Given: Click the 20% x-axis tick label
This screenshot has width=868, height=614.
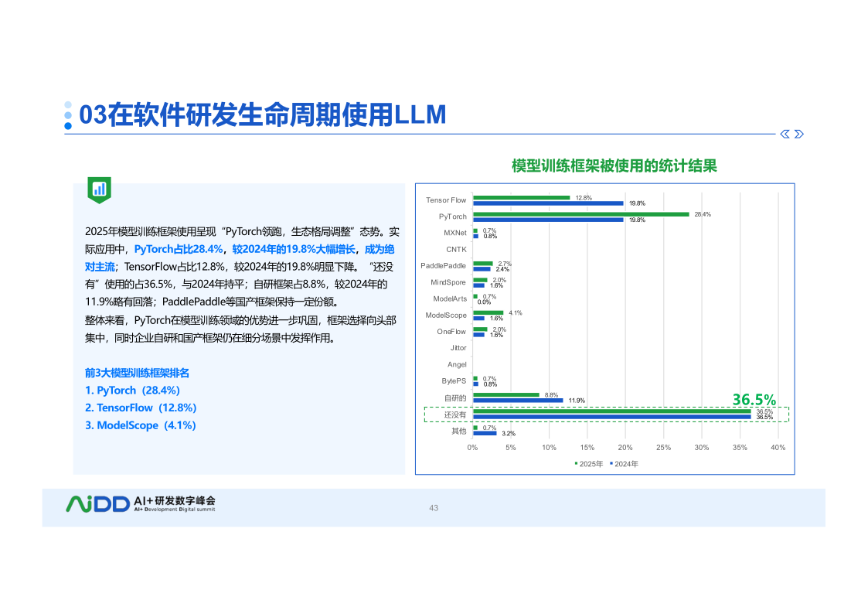Looking at the screenshot, I should [625, 447].
